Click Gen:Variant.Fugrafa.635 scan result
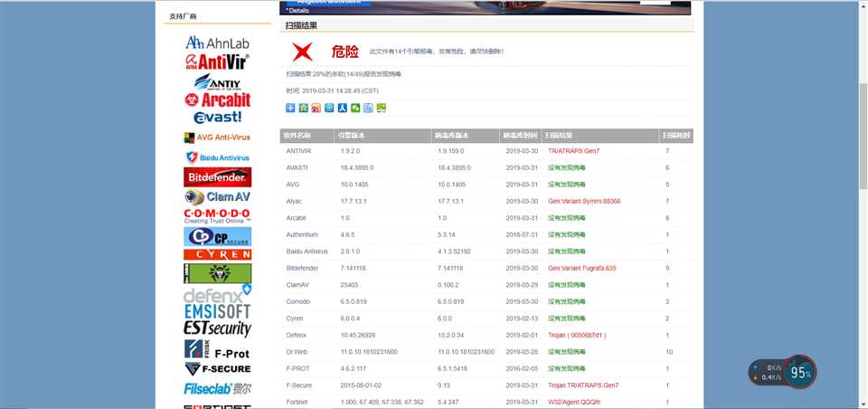 581,268
